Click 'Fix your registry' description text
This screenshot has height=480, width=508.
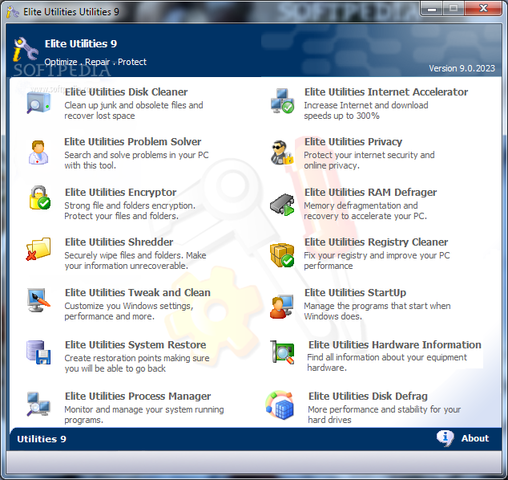[377, 260]
